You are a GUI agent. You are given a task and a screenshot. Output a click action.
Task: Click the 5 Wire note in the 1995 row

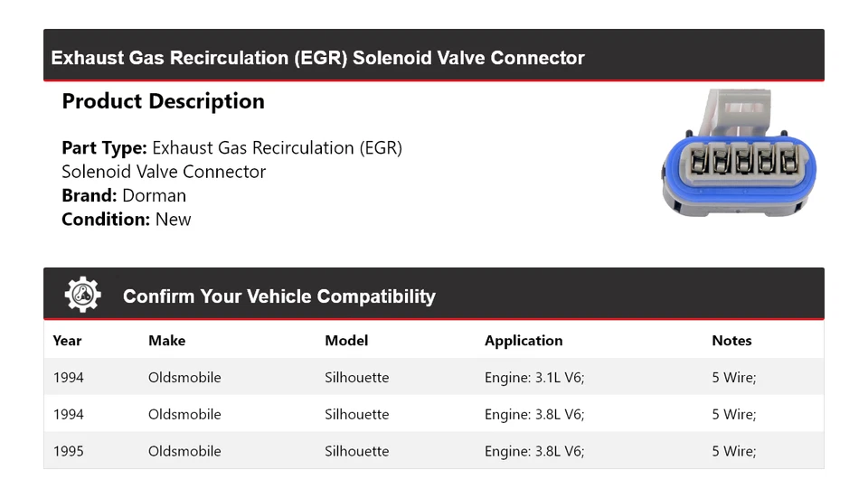point(733,451)
